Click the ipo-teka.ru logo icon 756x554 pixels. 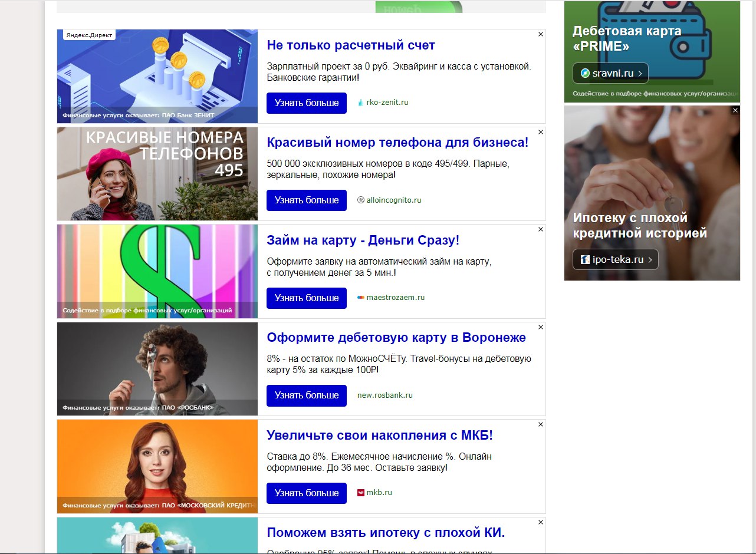[585, 259]
